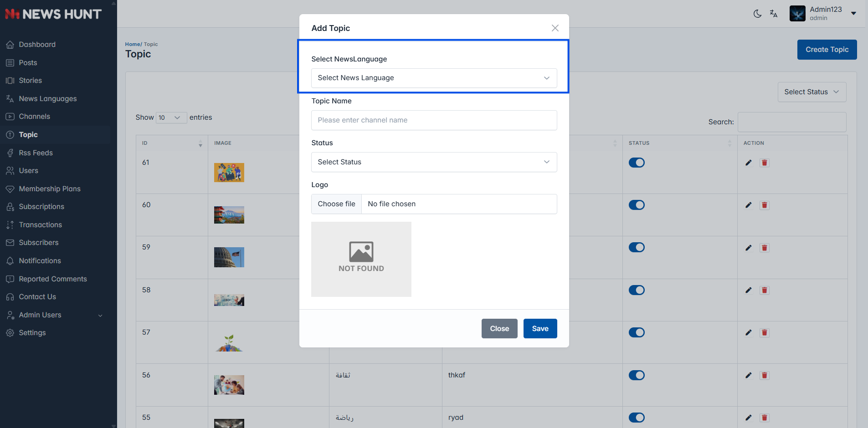
Task: Edit topic row 61 with pencil icon
Action: 748,163
